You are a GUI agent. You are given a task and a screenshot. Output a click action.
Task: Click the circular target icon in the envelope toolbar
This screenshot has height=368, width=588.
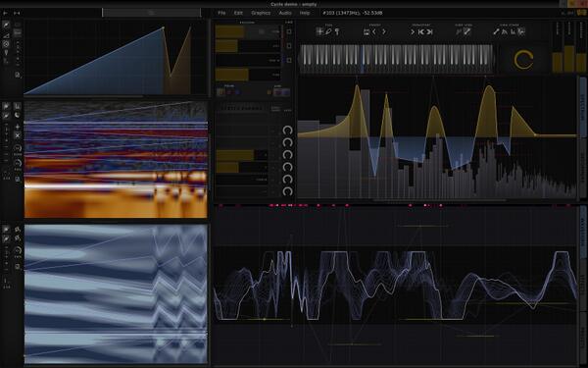pyautogui.click(x=6, y=44)
